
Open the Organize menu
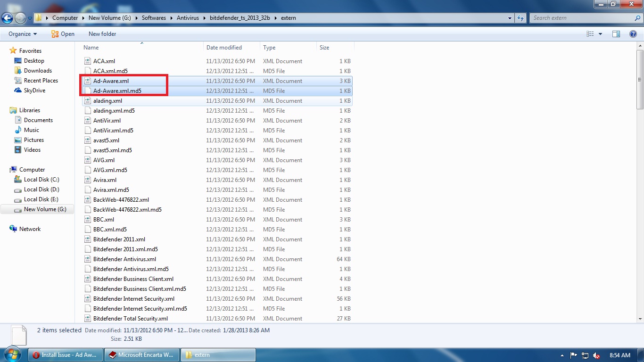click(23, 34)
